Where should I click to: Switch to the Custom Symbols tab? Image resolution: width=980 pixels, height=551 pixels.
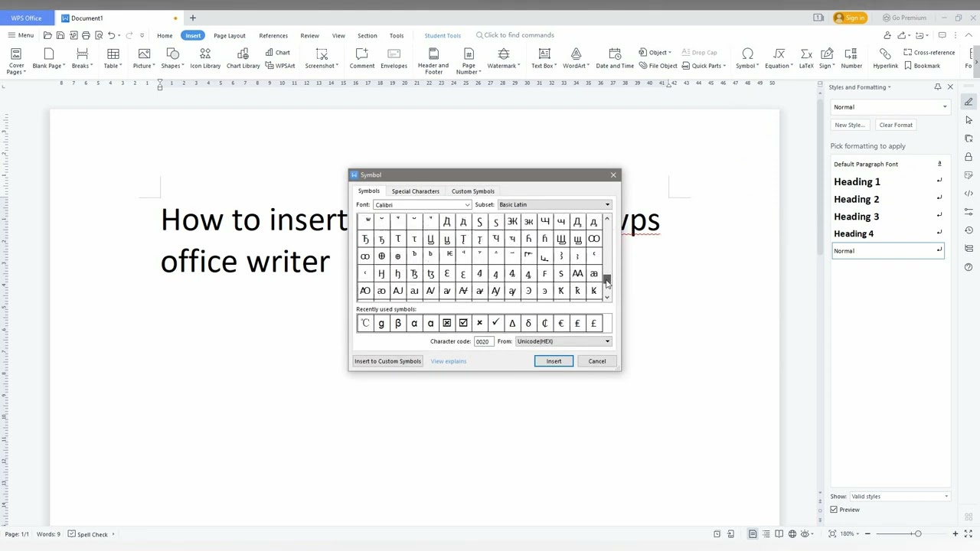pos(473,191)
